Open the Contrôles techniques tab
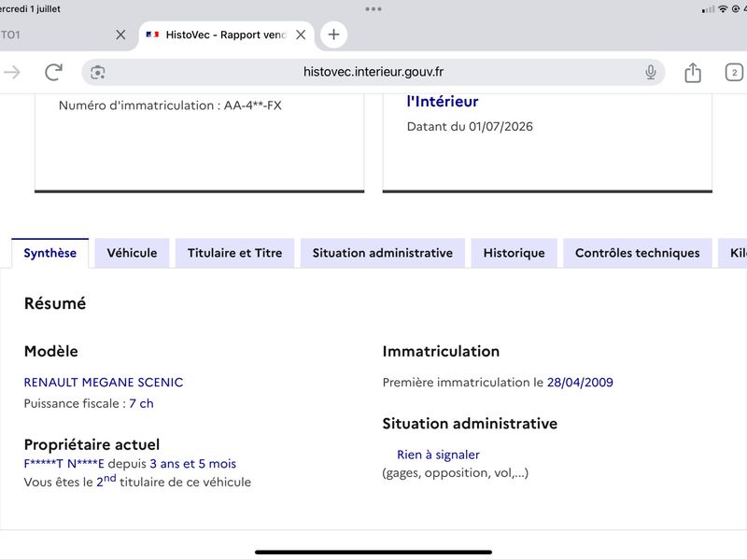The image size is (747, 560). coord(638,253)
